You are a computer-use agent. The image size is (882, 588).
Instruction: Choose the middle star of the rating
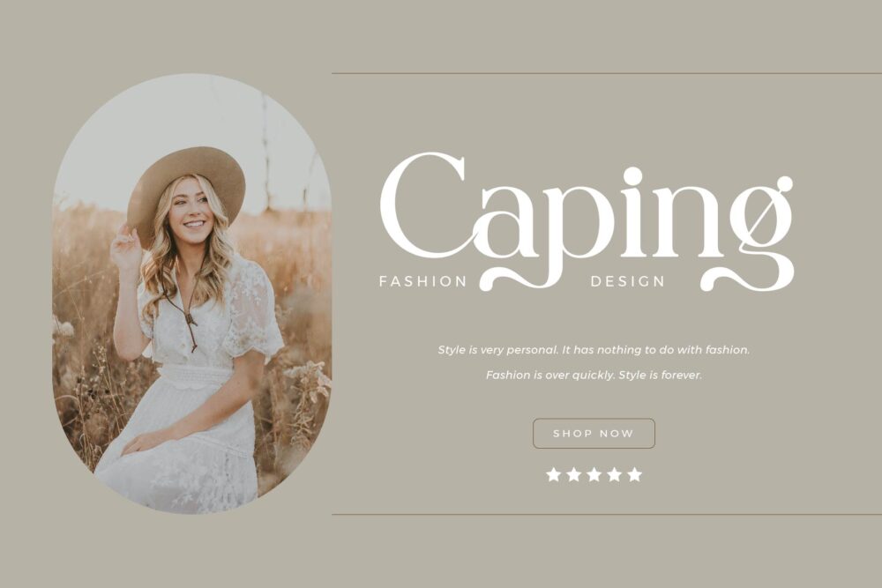point(594,474)
